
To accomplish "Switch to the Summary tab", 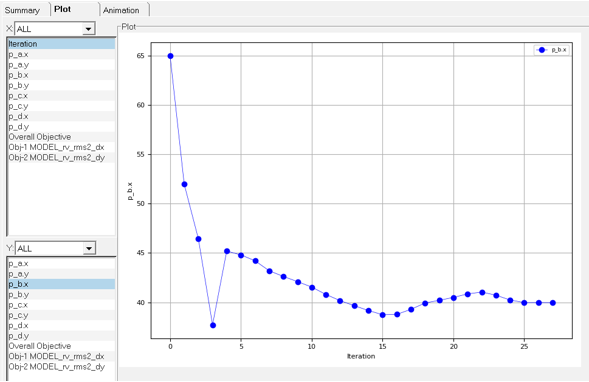I will click(23, 10).
